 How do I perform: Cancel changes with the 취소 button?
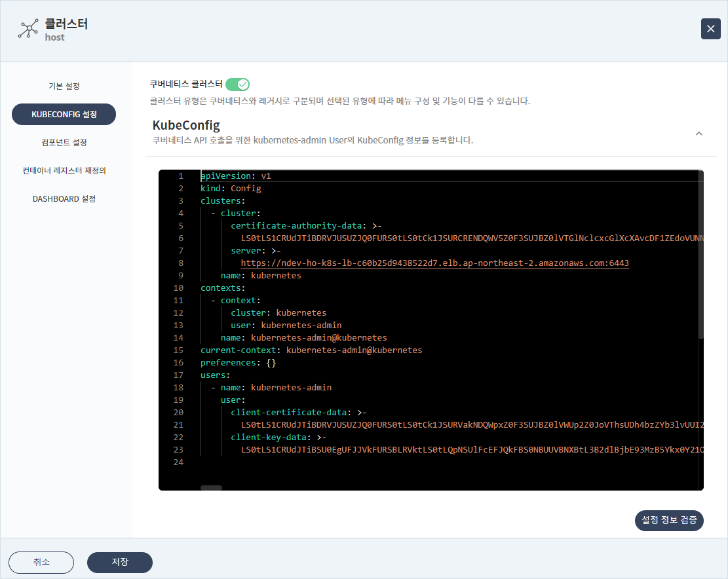pos(41,562)
